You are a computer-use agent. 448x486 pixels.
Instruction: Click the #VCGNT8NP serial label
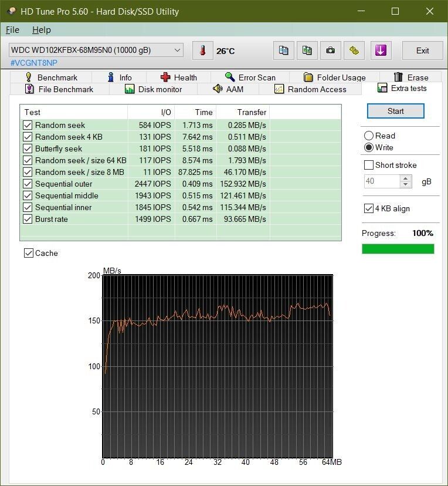click(34, 63)
